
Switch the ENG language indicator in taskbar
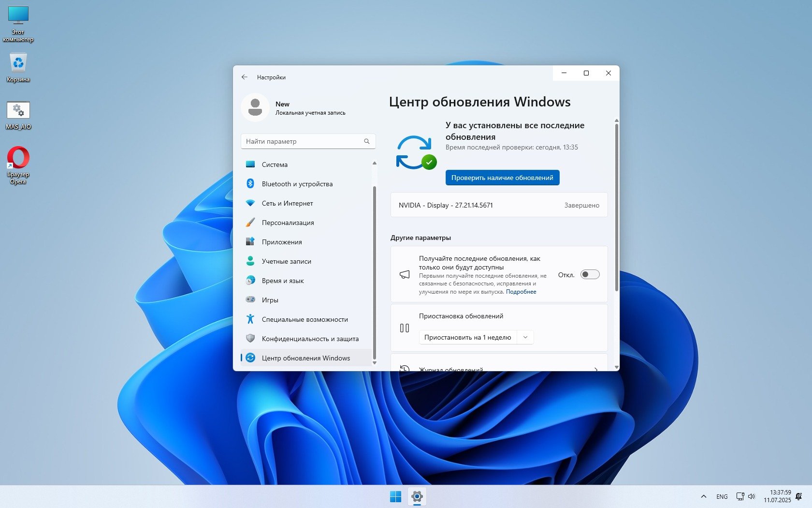pos(722,496)
